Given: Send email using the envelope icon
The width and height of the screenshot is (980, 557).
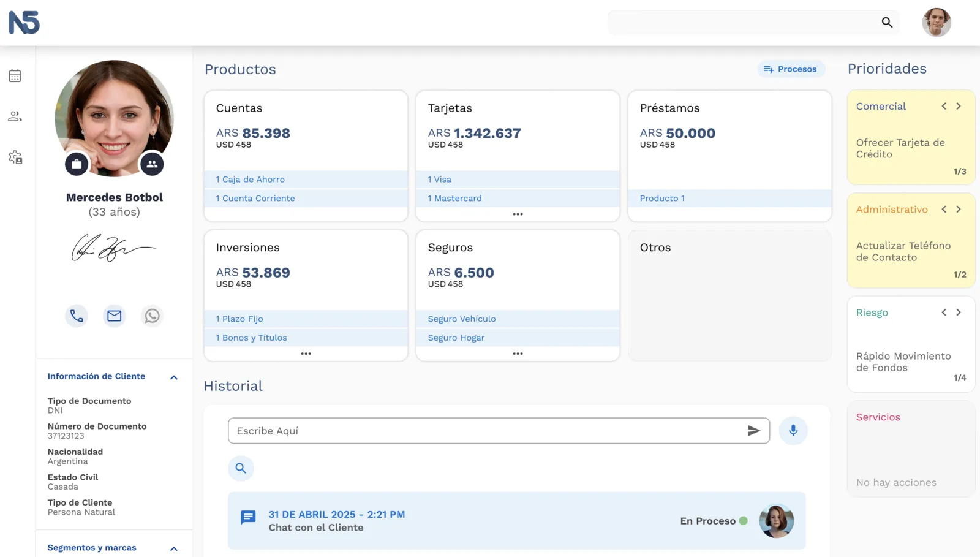Looking at the screenshot, I should (x=115, y=316).
